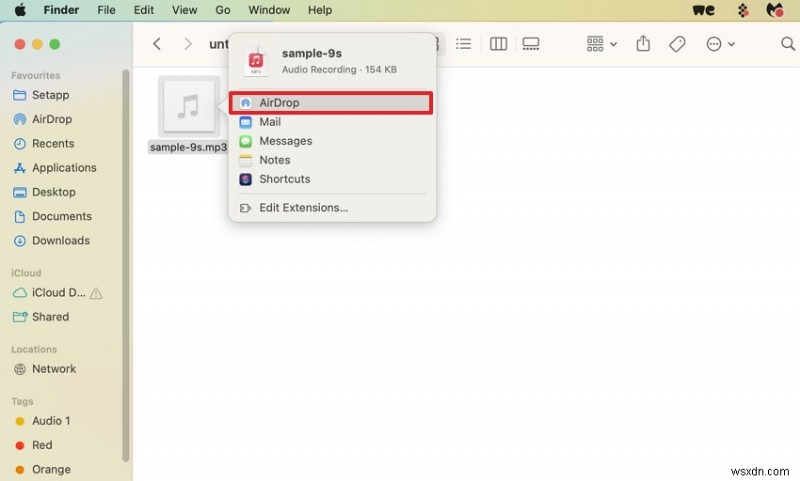Click the Tags section heading

click(x=22, y=401)
